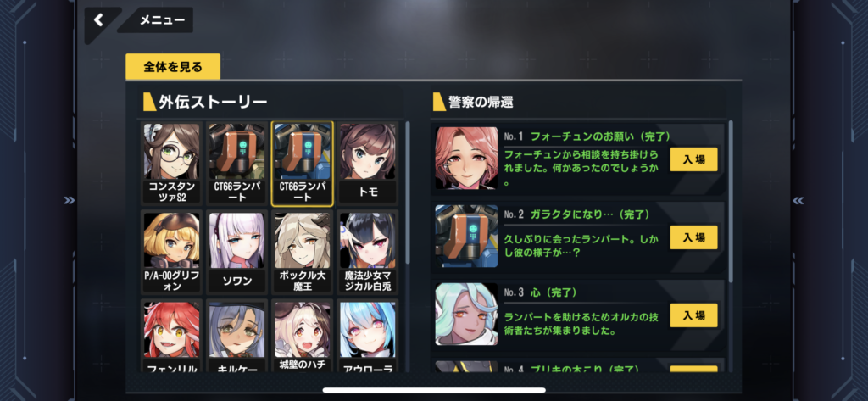The width and height of the screenshot is (868, 401).
Task: Click 入場 for フォーチュンのお願い
Action: 693,159
